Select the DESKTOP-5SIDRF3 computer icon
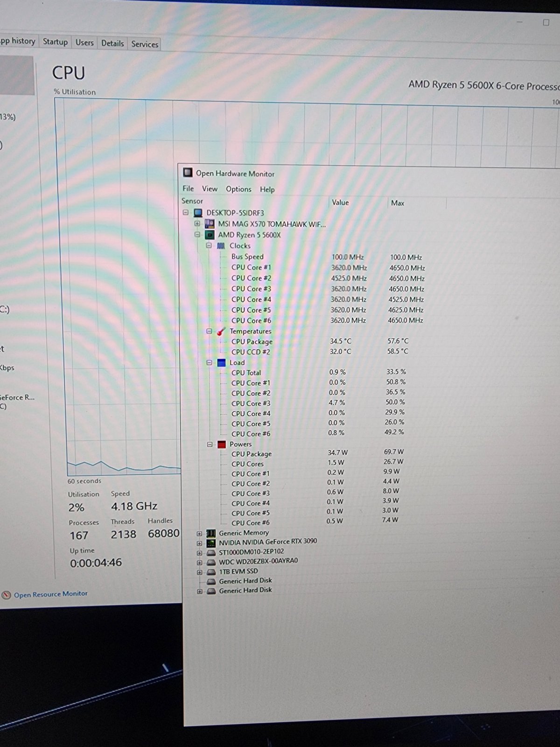Viewport: 560px width, 747px height. pos(198,213)
